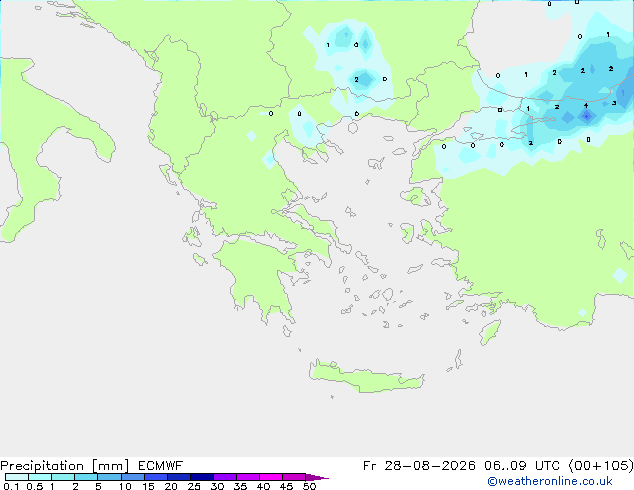Image resolution: width=634 pixels, height=490 pixels.
Task: Click the 40–45 mm magenta legend swatch
Action: tap(271, 477)
